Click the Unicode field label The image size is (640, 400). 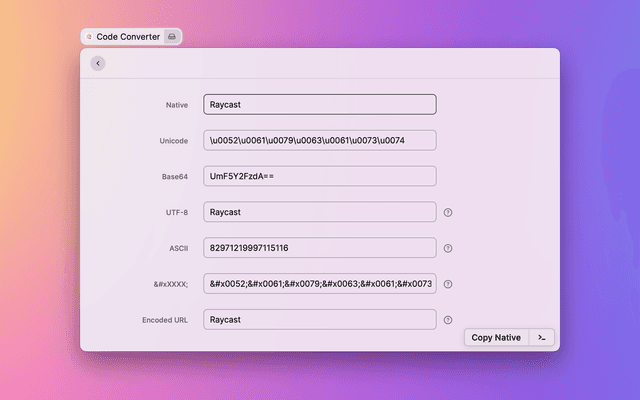tap(173, 141)
